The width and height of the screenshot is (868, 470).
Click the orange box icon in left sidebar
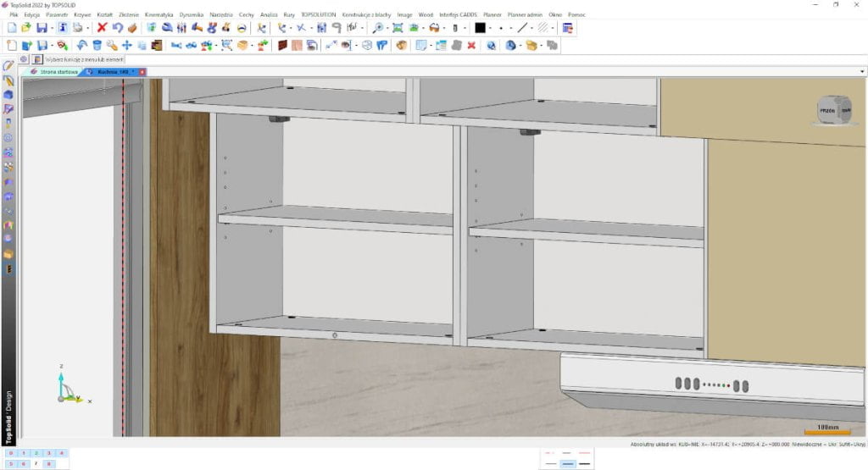click(x=8, y=254)
